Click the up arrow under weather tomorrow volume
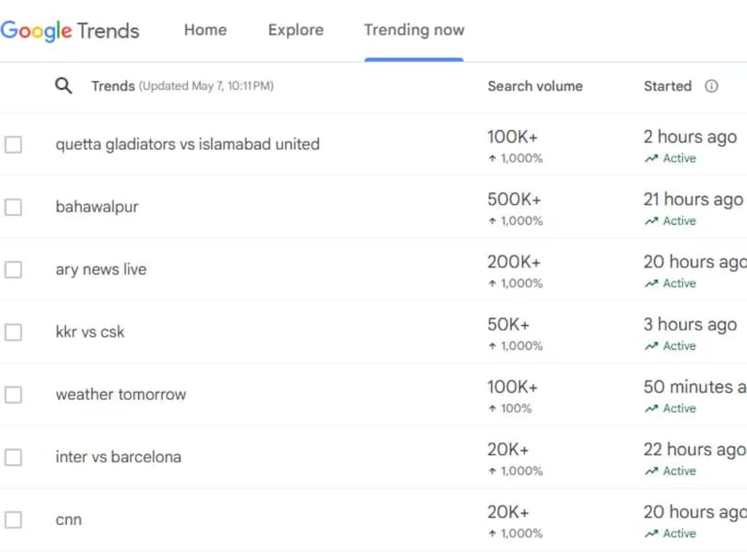 coord(491,409)
